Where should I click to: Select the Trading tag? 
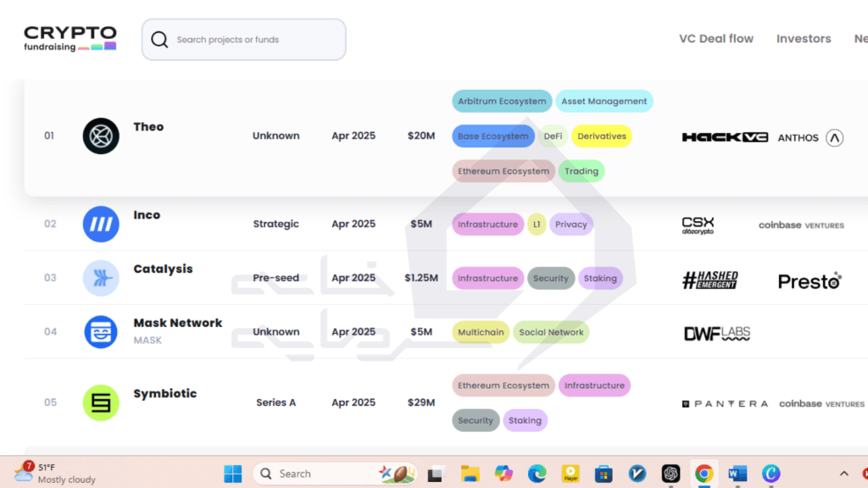(581, 171)
